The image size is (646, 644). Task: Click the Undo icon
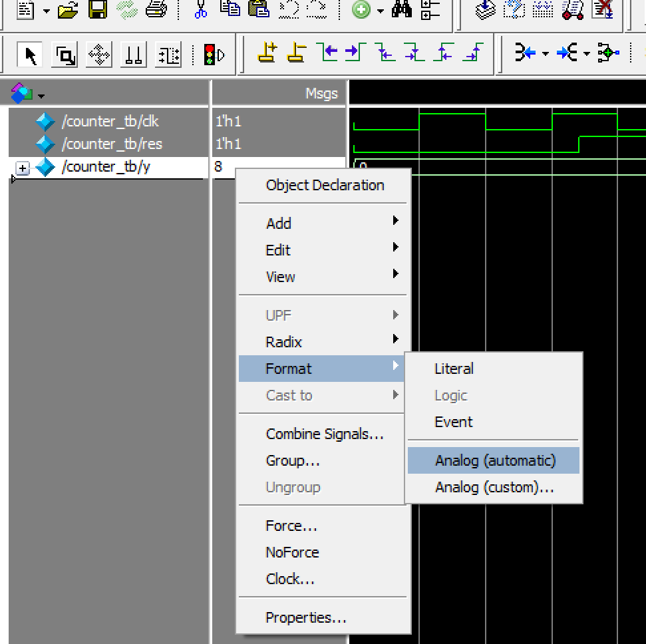tap(289, 9)
